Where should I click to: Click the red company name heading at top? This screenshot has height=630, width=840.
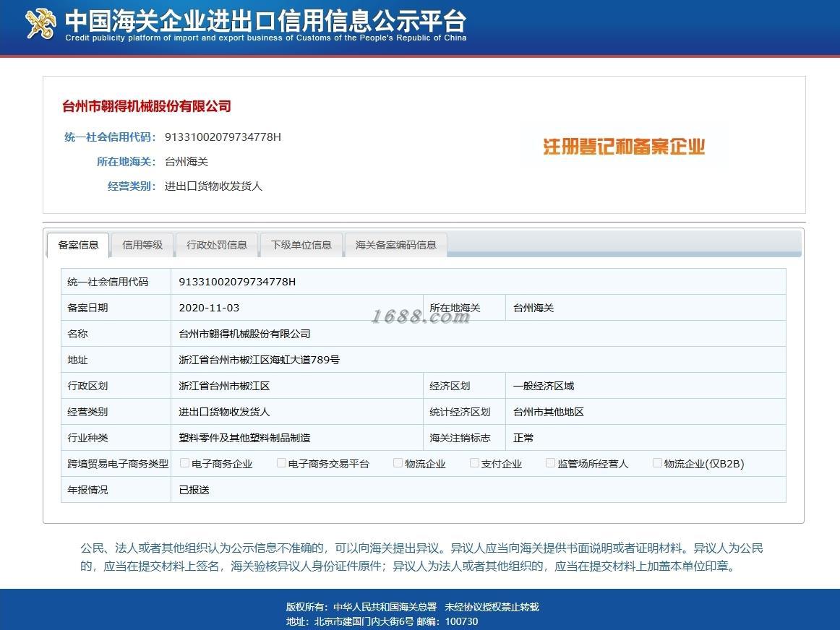[147, 106]
